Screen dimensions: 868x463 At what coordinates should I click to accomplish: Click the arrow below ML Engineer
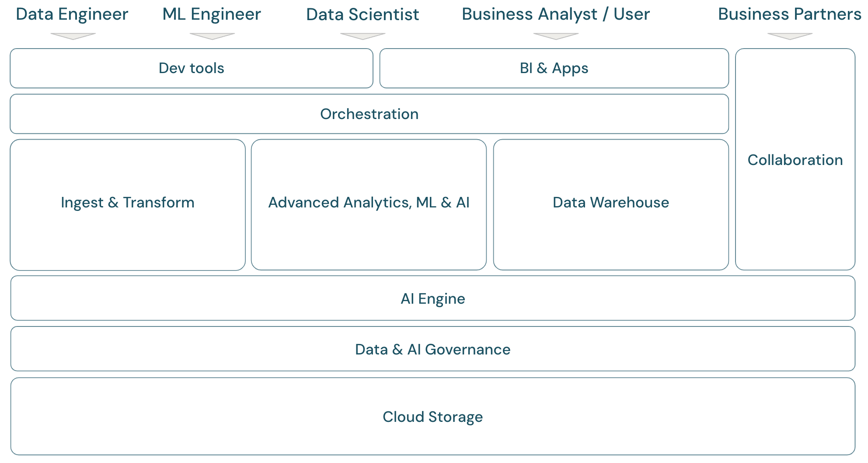click(x=212, y=36)
